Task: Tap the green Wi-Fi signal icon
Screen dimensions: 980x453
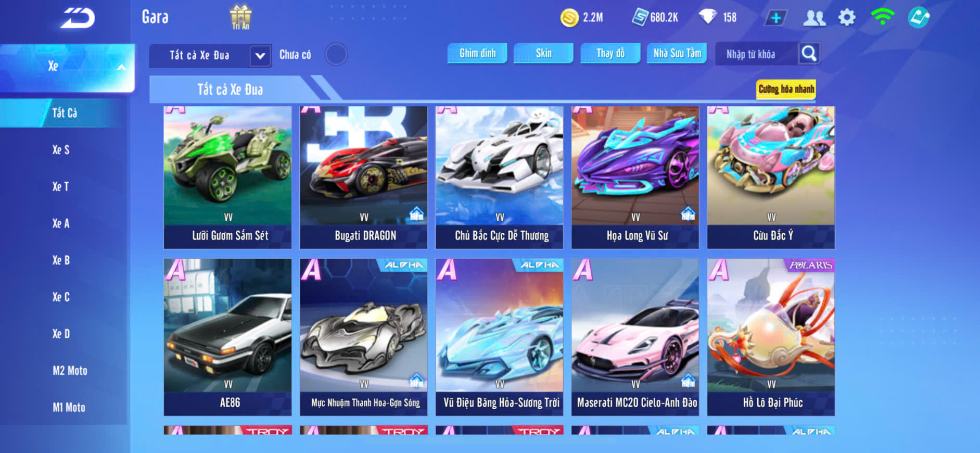Action: coord(882,17)
